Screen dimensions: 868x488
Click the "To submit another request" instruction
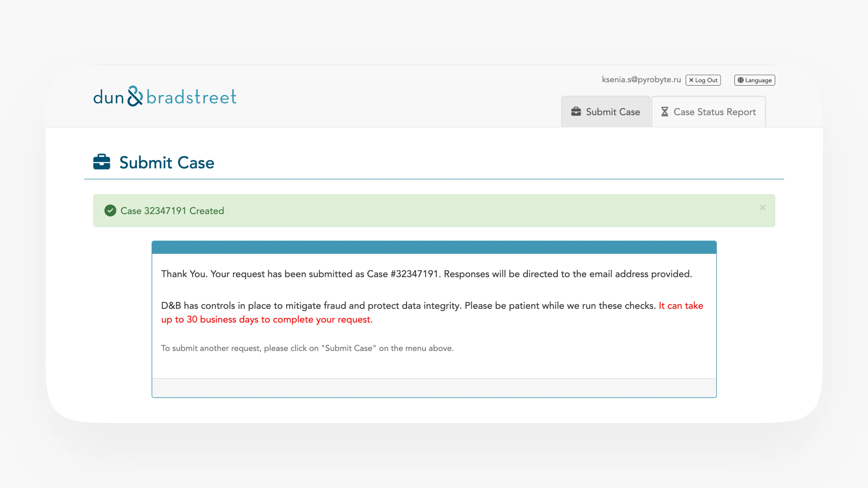click(307, 348)
